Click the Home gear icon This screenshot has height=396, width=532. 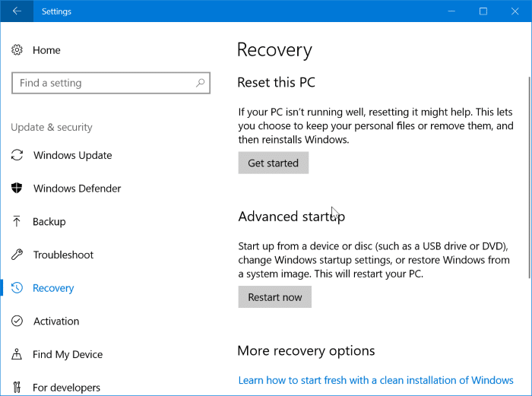(17, 50)
